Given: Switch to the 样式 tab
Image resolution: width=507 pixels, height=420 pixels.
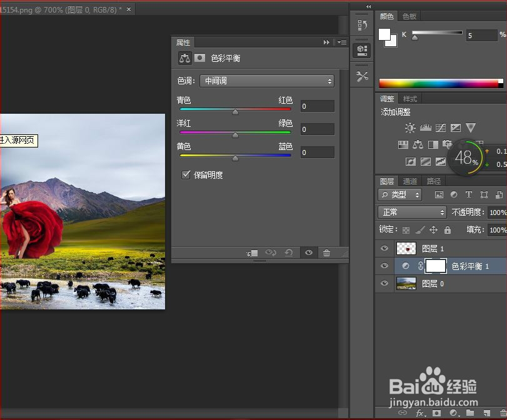Looking at the screenshot, I should [x=409, y=99].
